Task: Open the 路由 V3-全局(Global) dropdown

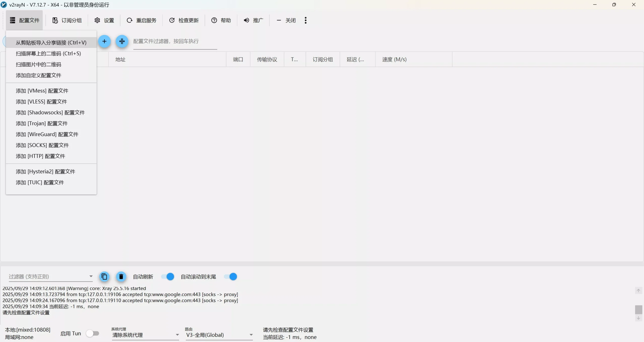Action: (251, 335)
